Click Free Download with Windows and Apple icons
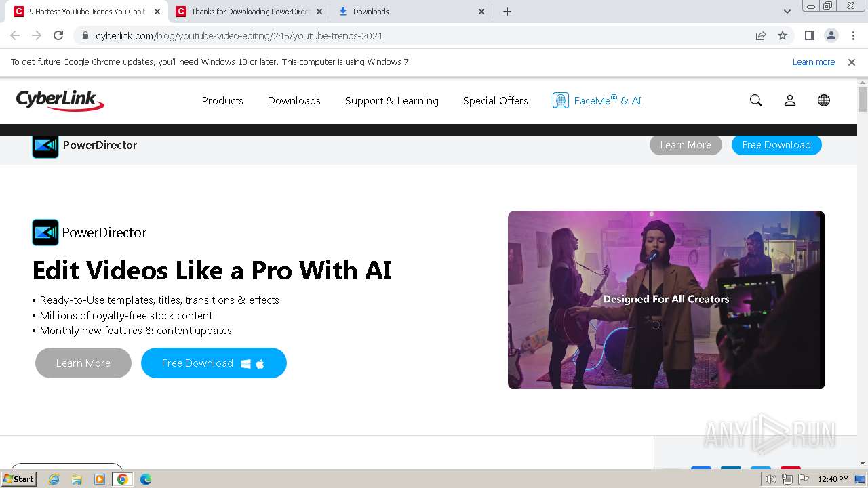 pyautogui.click(x=214, y=363)
